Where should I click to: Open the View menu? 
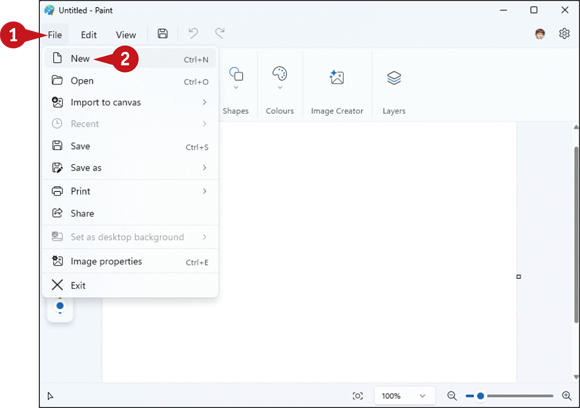[126, 35]
